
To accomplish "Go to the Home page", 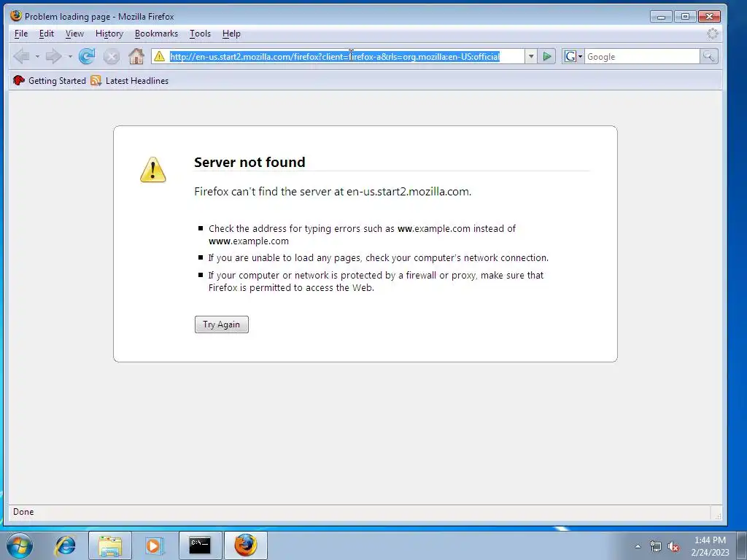I will click(136, 57).
